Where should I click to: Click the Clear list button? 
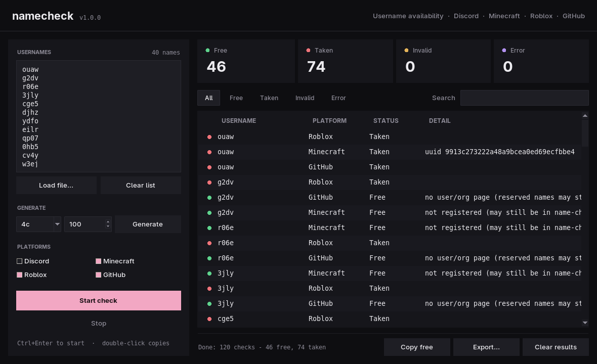click(141, 185)
